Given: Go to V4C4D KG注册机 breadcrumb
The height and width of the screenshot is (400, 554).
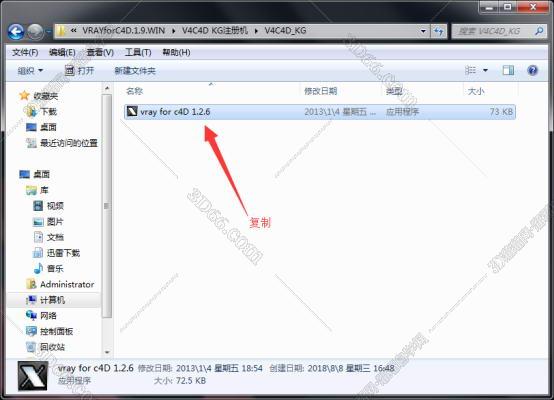Looking at the screenshot, I should [215, 31].
